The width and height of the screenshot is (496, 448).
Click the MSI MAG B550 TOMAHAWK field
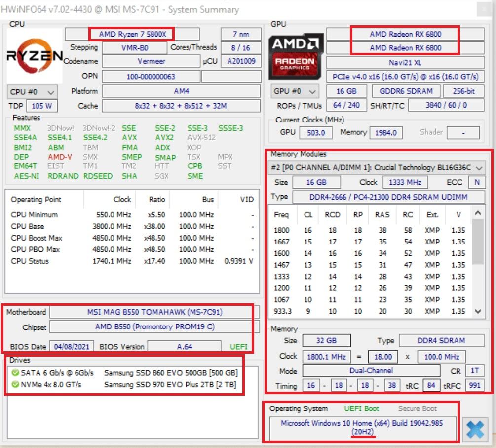point(154,312)
